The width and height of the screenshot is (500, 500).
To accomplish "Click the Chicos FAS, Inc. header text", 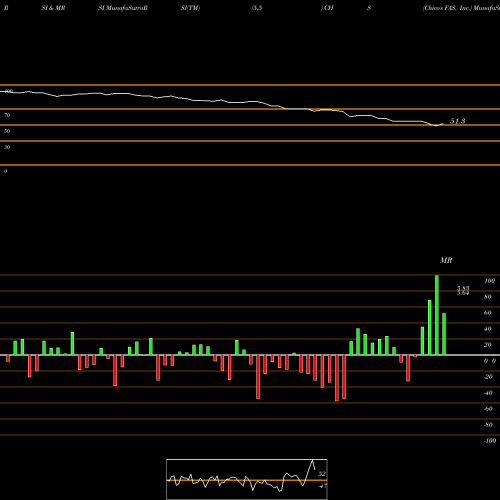I will tap(447, 8).
